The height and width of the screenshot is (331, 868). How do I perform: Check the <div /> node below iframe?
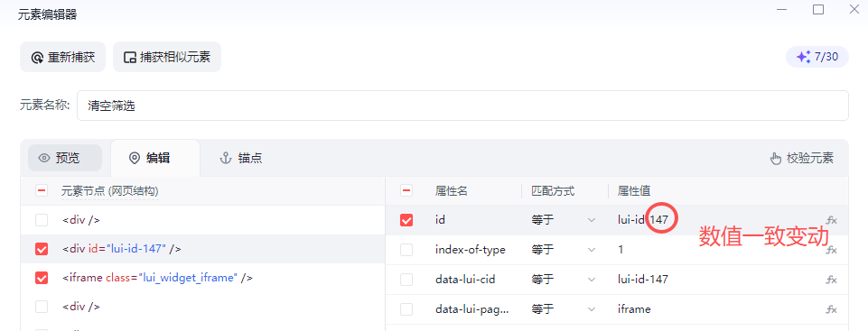[42, 307]
